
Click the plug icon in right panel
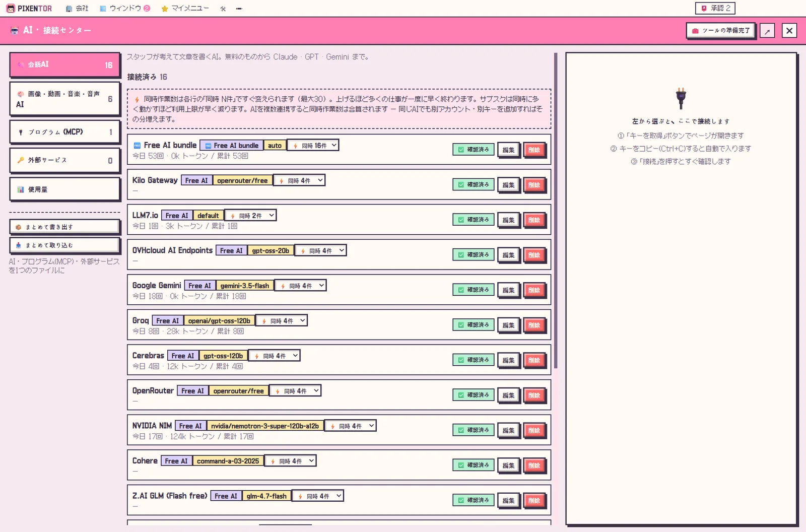tap(681, 98)
